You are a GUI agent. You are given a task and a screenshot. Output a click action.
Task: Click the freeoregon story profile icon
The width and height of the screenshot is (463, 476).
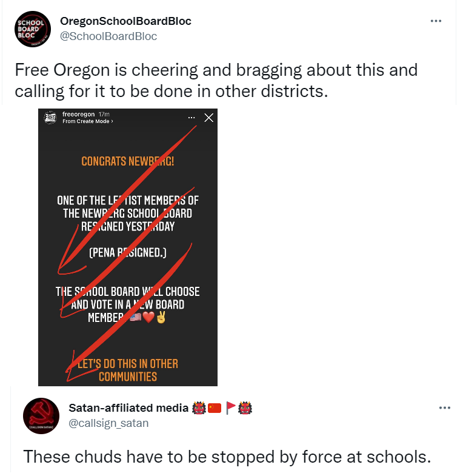pyautogui.click(x=50, y=117)
